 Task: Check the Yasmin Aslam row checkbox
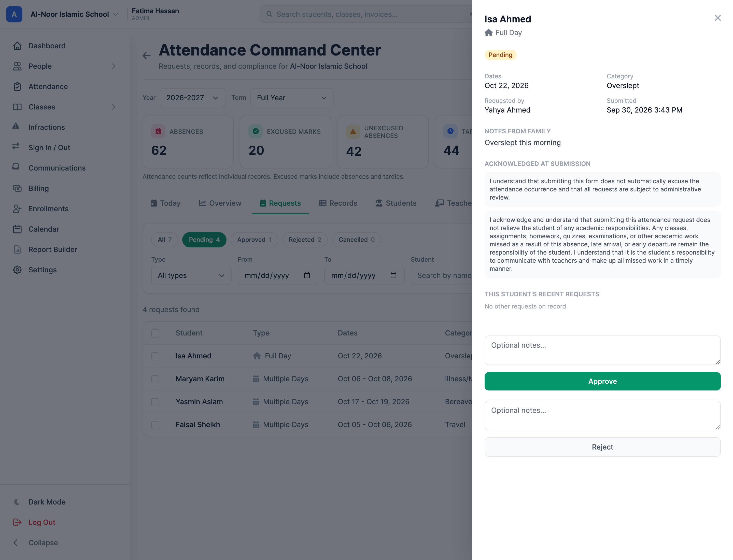155,402
